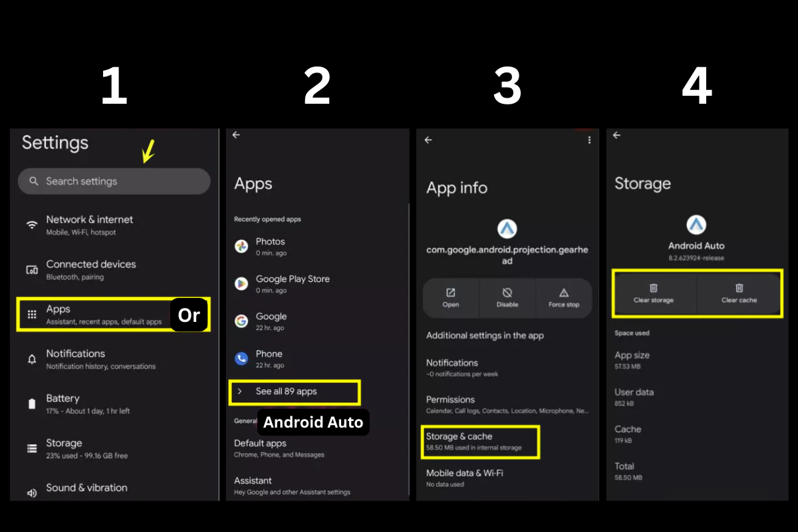Open the App info overflow menu
The width and height of the screenshot is (798, 532).
click(x=589, y=140)
